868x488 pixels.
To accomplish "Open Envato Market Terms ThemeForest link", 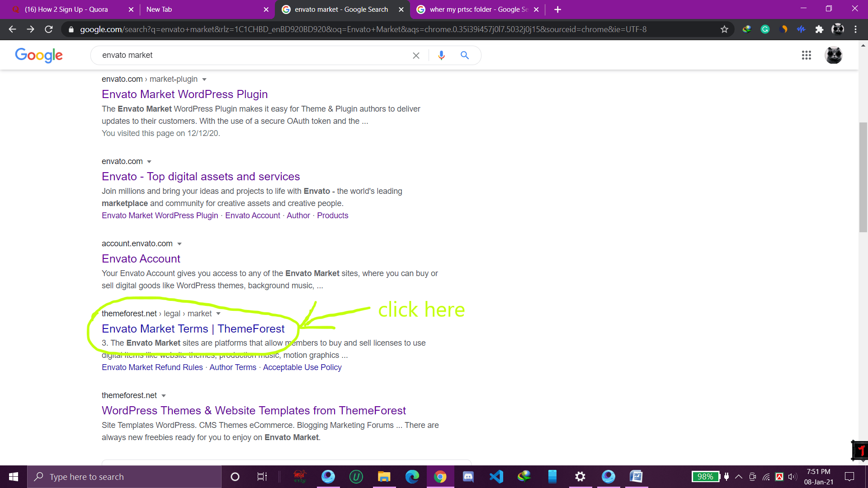I will coord(193,328).
